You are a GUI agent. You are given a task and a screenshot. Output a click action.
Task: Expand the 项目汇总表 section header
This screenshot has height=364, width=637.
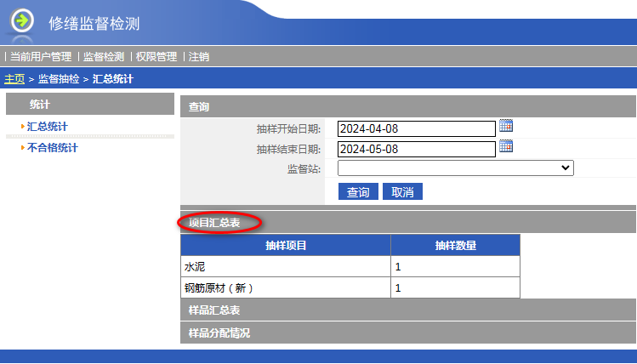coord(214,223)
